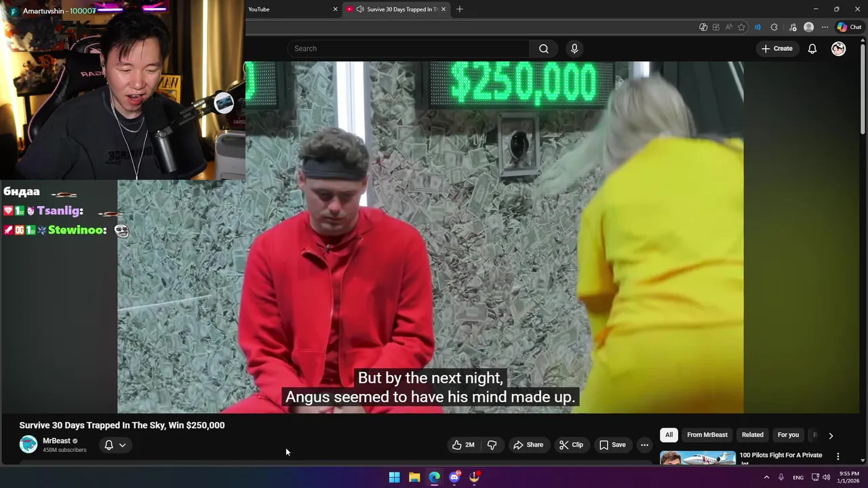Open the YouTube Create button
Screen dimensions: 868x488
point(777,48)
